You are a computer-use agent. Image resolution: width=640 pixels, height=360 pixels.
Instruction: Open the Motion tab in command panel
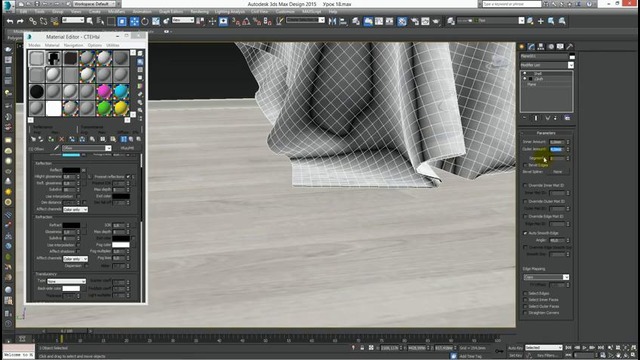pos(551,47)
